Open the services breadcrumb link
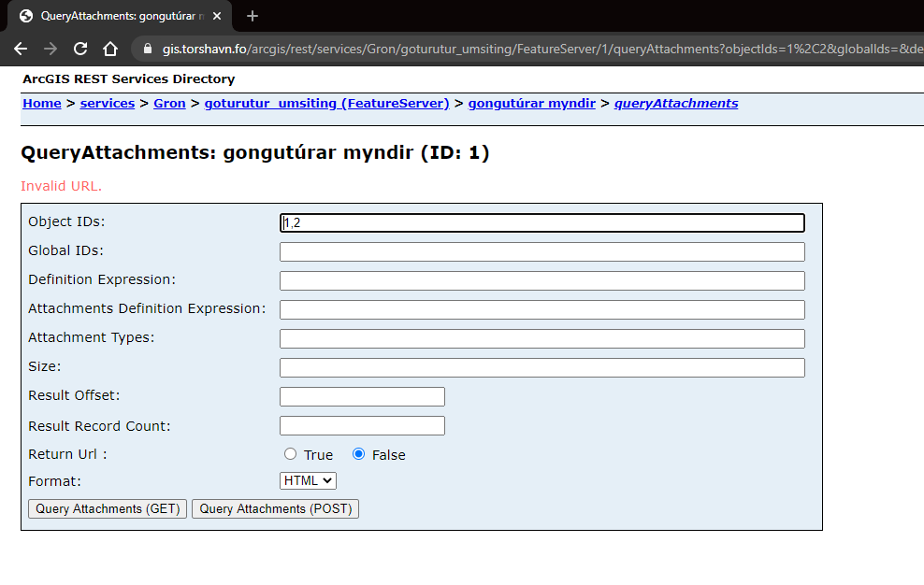This screenshot has width=924, height=585. (107, 103)
